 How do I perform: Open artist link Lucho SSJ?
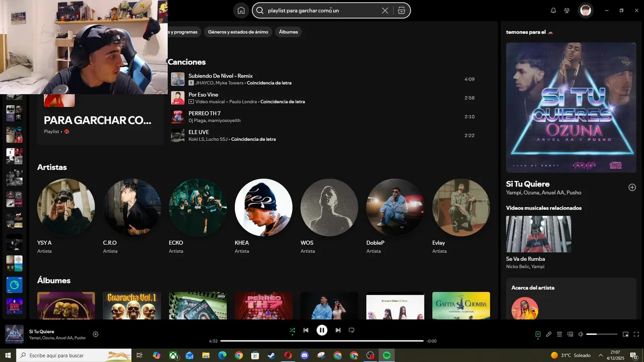click(216, 139)
